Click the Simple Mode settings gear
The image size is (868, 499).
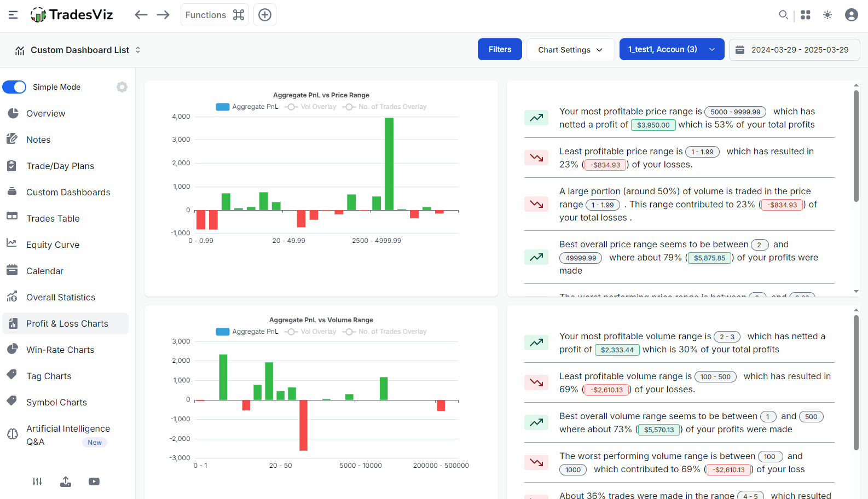[x=122, y=87]
